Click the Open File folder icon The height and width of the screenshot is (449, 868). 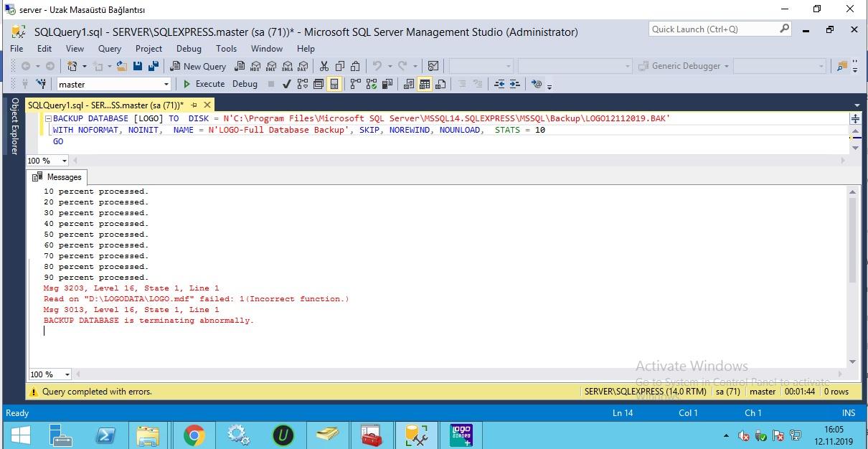coord(122,66)
